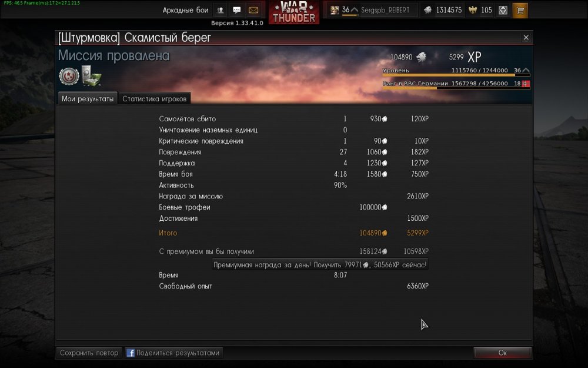Click the Facebook icon on share button

coord(131,353)
